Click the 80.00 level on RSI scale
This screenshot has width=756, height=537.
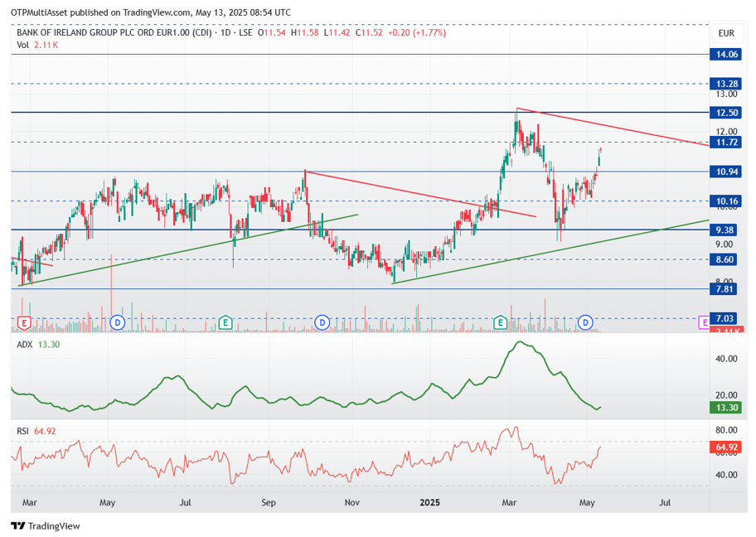coord(726,430)
